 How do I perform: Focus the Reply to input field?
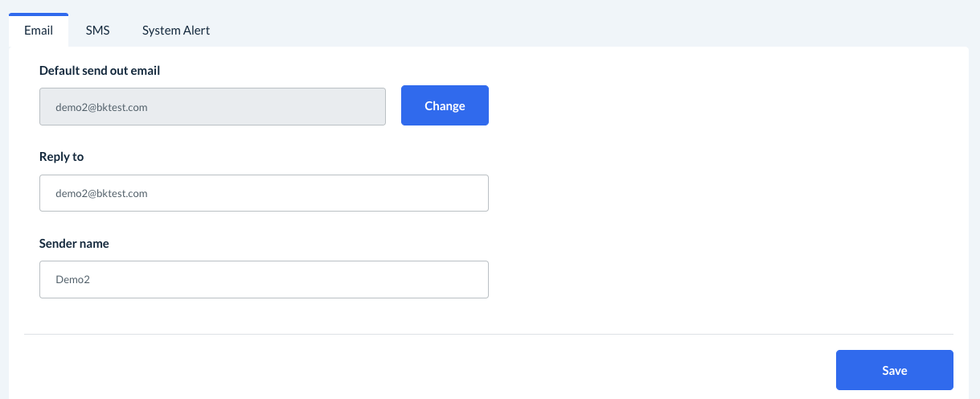[x=264, y=193]
